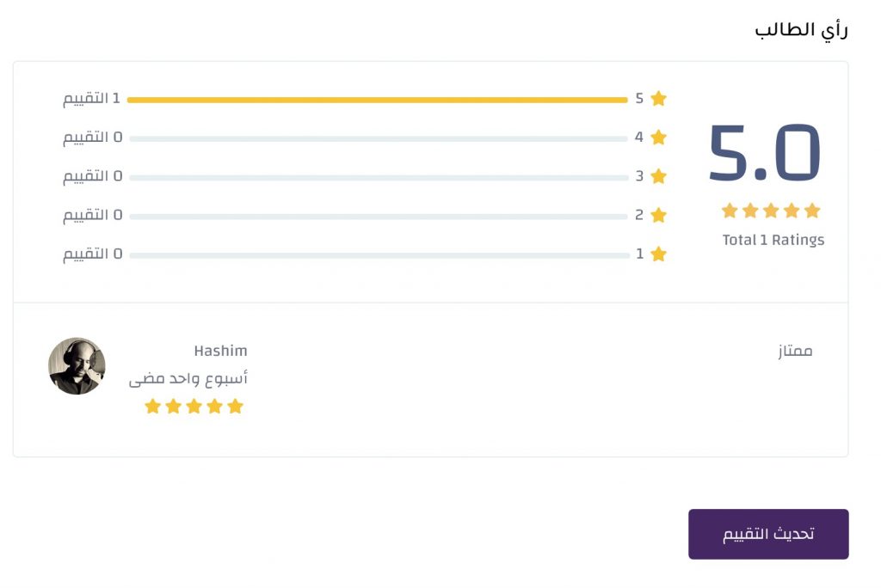Click the empty 1-star rating bar
The height and width of the screenshot is (588, 881).
(x=379, y=255)
